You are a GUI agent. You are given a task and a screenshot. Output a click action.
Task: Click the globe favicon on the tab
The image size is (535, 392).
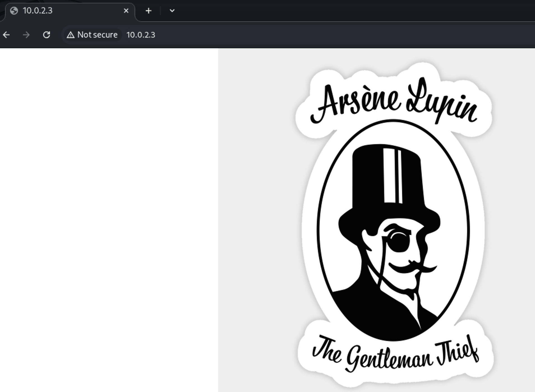point(14,11)
